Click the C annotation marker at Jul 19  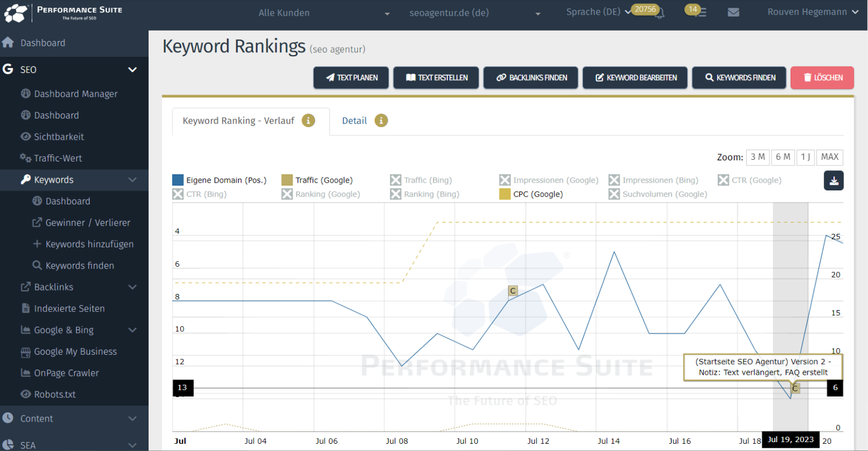click(x=795, y=388)
